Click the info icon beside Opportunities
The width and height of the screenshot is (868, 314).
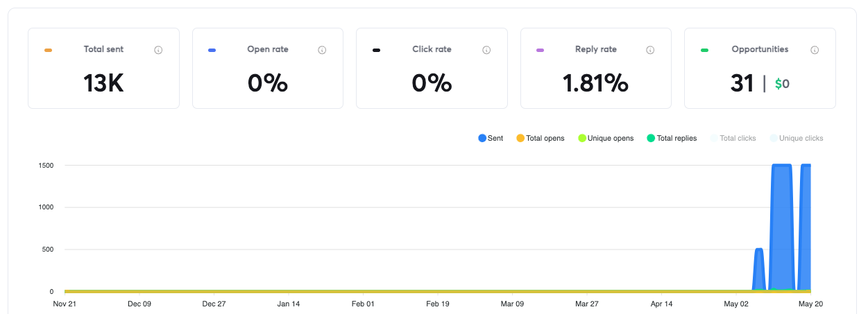pyautogui.click(x=815, y=50)
